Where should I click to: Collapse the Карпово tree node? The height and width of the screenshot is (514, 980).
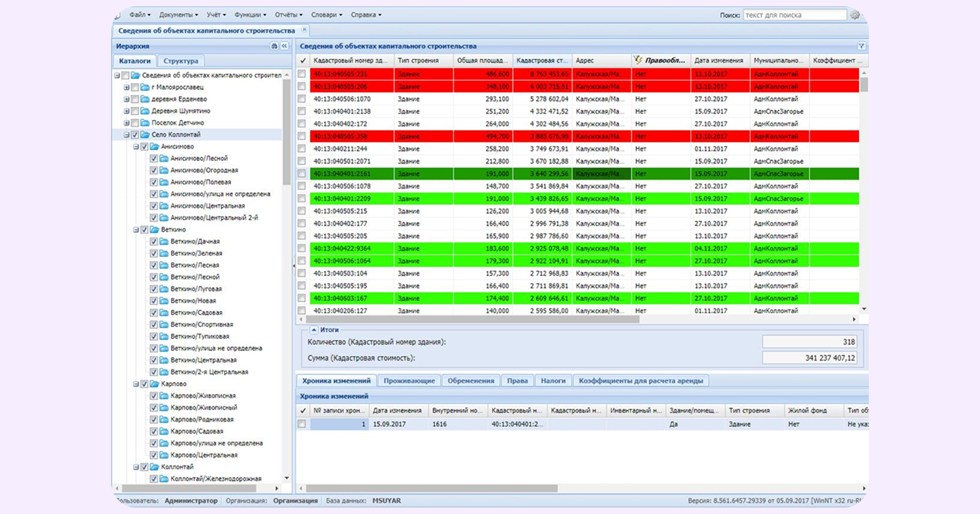click(136, 384)
